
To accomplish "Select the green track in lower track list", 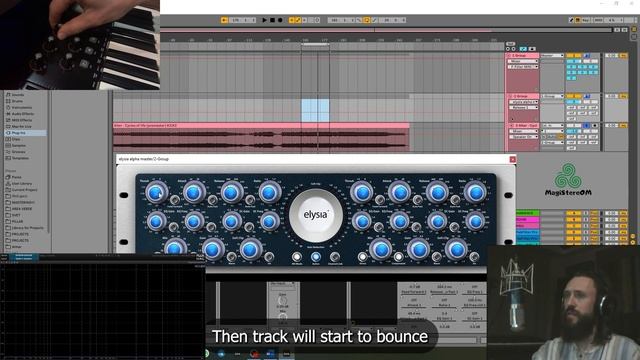I will click(527, 213).
